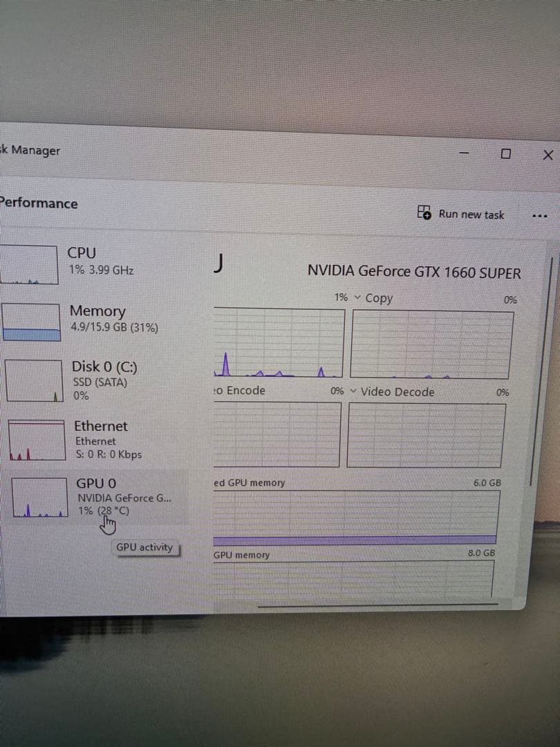
Task: Click the SSD (SATA) label
Action: [100, 382]
